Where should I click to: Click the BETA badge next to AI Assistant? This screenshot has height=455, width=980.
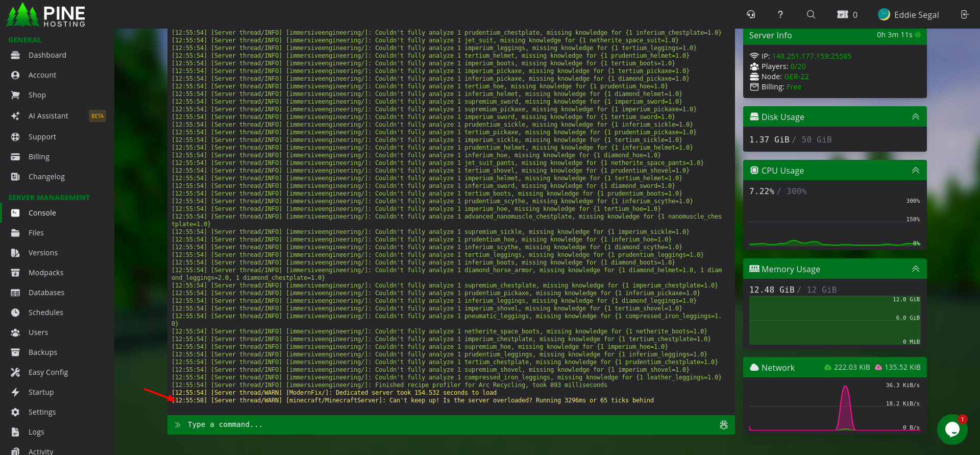(97, 116)
